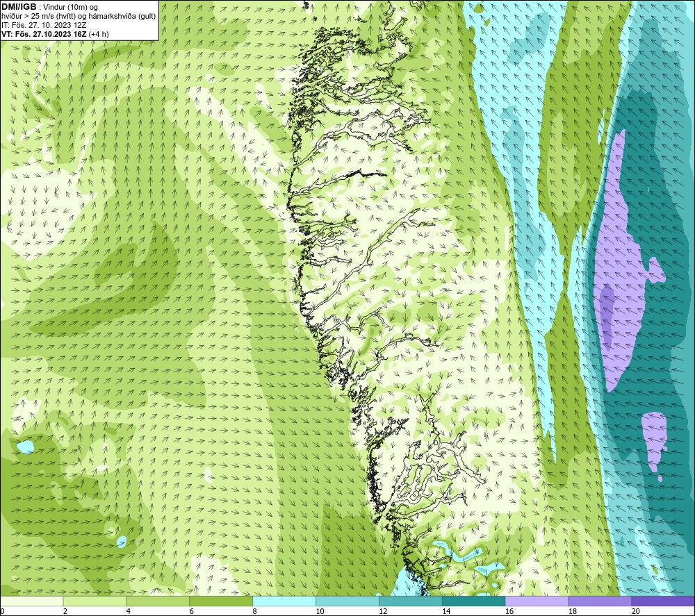Image resolution: width=695 pixels, height=616 pixels.
Task: Click the '6' label on the wind scale
Action: tap(192, 611)
